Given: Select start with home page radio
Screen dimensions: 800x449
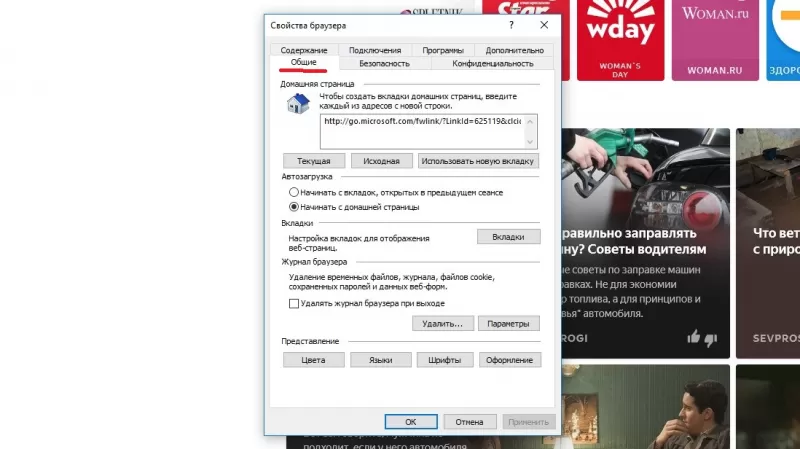Looking at the screenshot, I should point(294,207).
